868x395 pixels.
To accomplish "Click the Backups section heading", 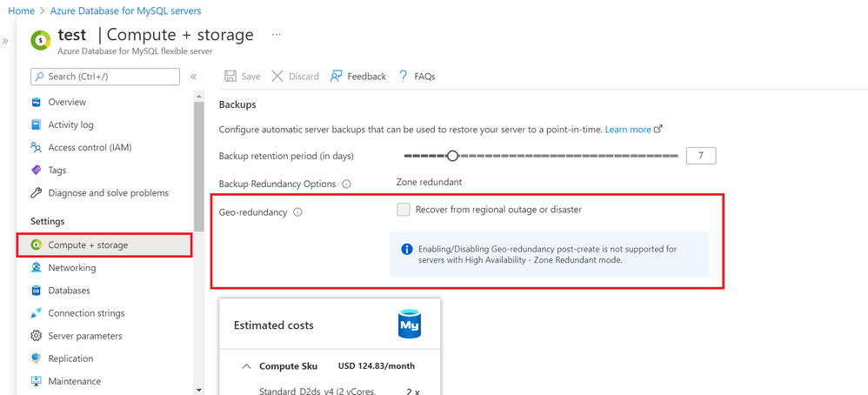I will 237,104.
